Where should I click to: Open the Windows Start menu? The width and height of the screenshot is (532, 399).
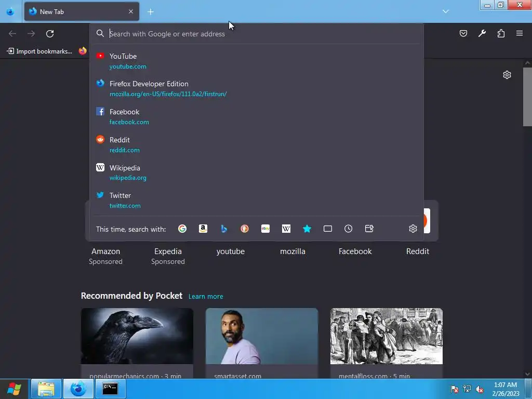point(14,389)
